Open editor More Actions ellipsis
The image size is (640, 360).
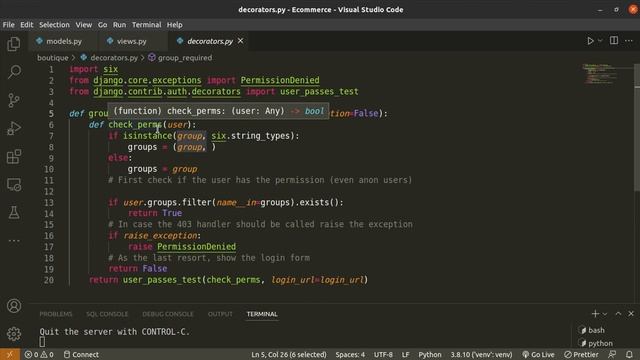629,41
